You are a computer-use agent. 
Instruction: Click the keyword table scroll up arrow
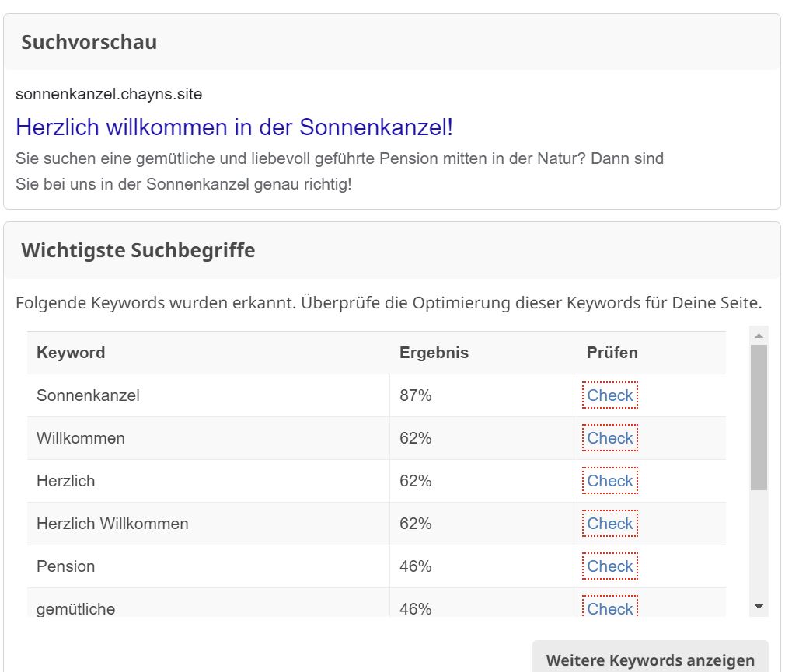tap(759, 336)
